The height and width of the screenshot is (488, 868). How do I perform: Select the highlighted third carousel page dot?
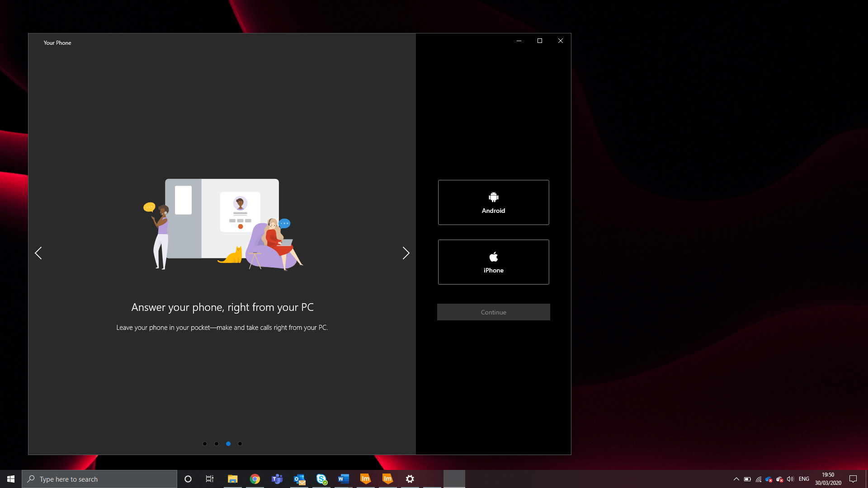[x=228, y=444]
